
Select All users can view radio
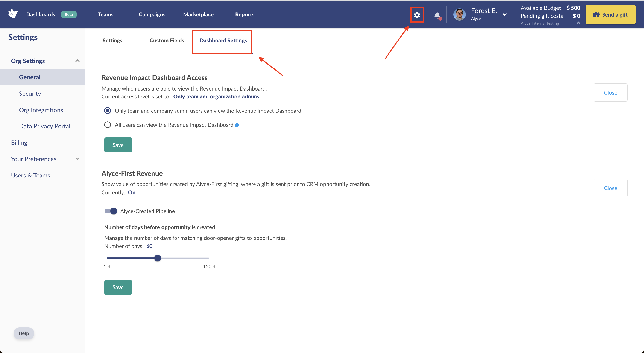coord(108,125)
